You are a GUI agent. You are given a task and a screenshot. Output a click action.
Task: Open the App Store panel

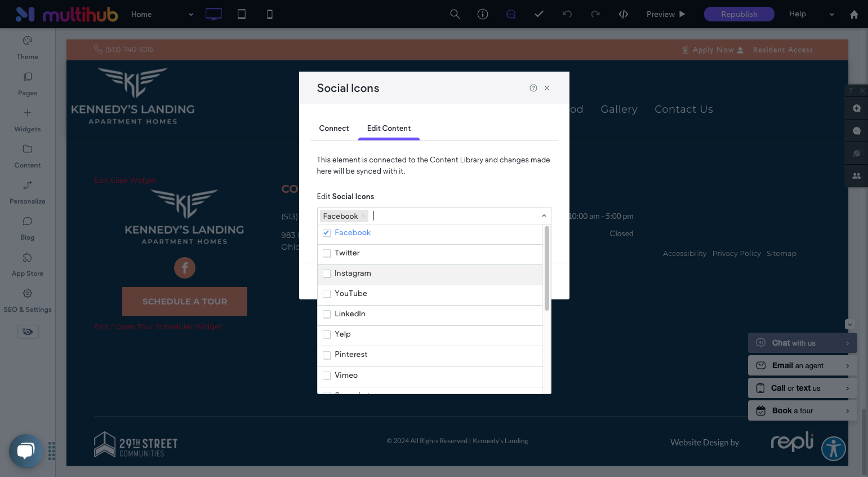point(28,264)
